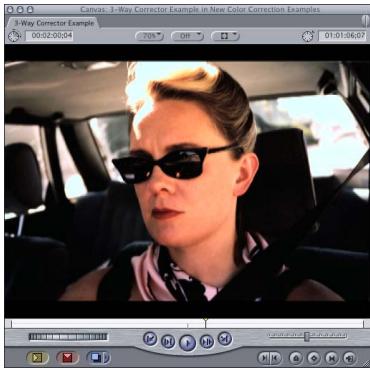Click in the white scrubber bar track
Screen dimensions: 370x371
pos(188,324)
